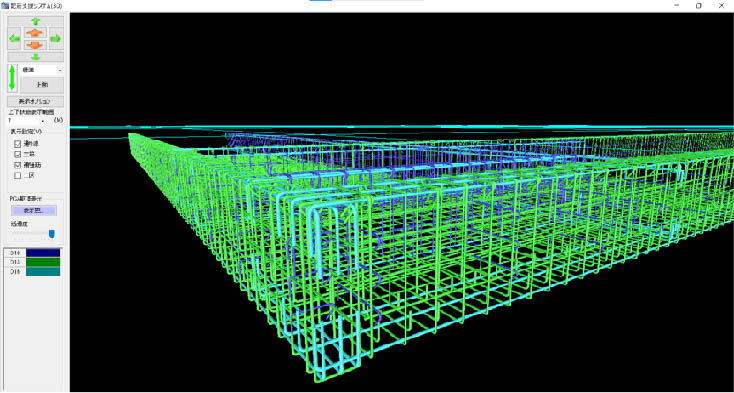
Task: Click the transparency slider handle
Action: [52, 233]
